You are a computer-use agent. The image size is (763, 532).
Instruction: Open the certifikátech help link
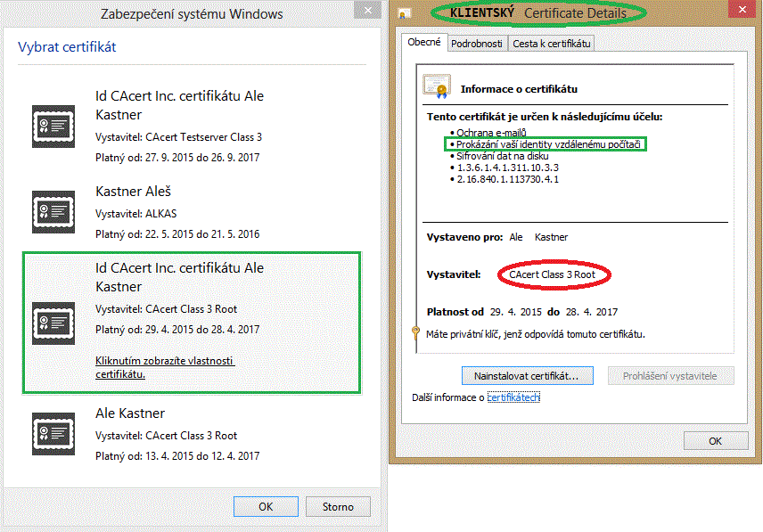tap(513, 397)
